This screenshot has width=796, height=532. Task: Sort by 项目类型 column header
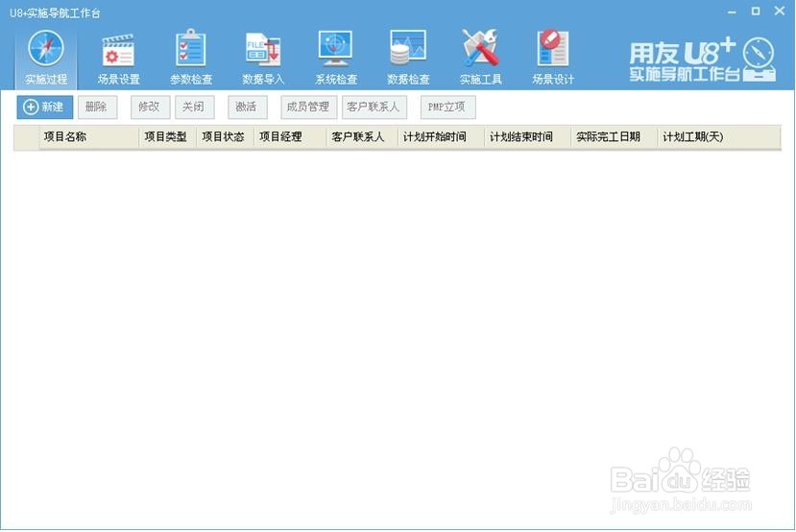[167, 137]
